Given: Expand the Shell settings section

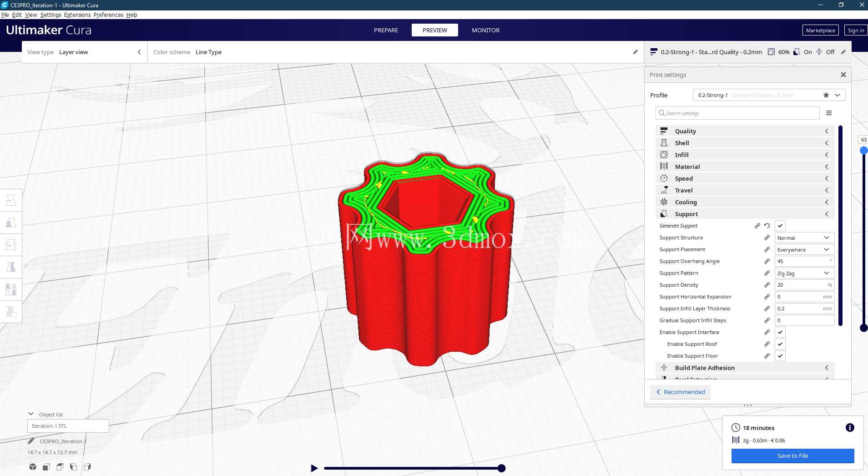Looking at the screenshot, I should [x=745, y=143].
